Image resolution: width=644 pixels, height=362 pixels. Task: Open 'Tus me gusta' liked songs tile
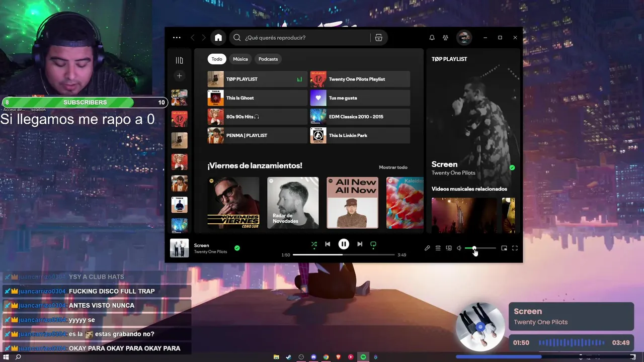360,98
